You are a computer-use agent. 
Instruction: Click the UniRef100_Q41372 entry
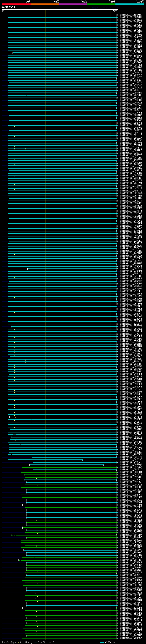coord(131,474)
